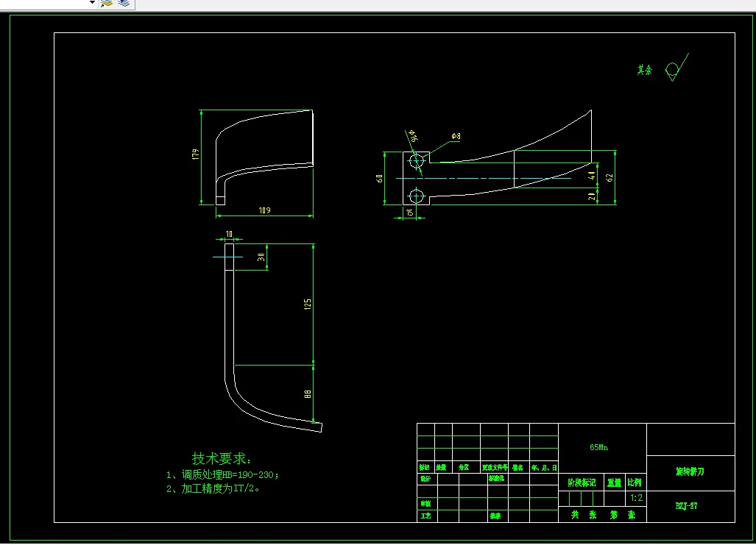Select the 109 width dimension
This screenshot has width=756, height=545.
click(x=265, y=210)
